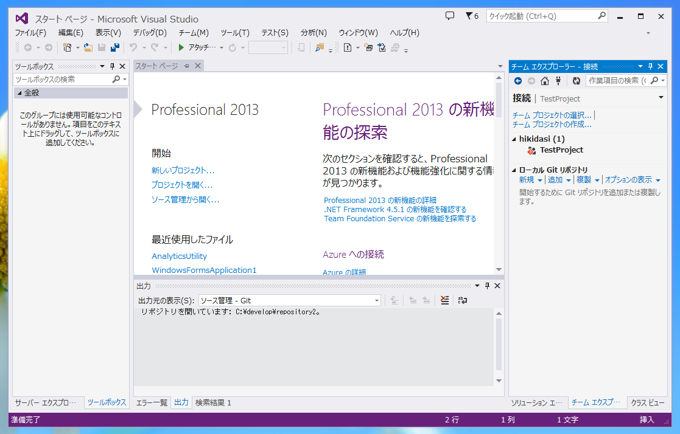
Task: Click チーム プロジェクトの選択... link
Action: (552, 115)
